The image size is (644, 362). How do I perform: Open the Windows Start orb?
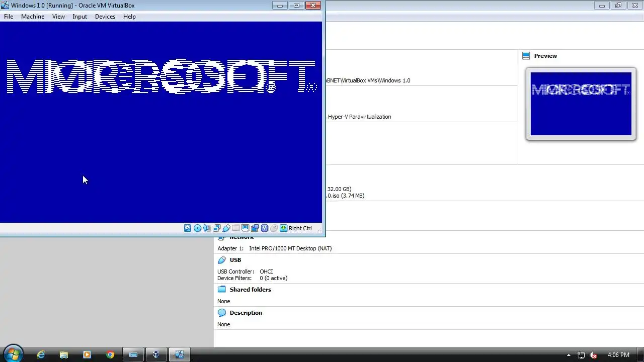[x=13, y=354]
